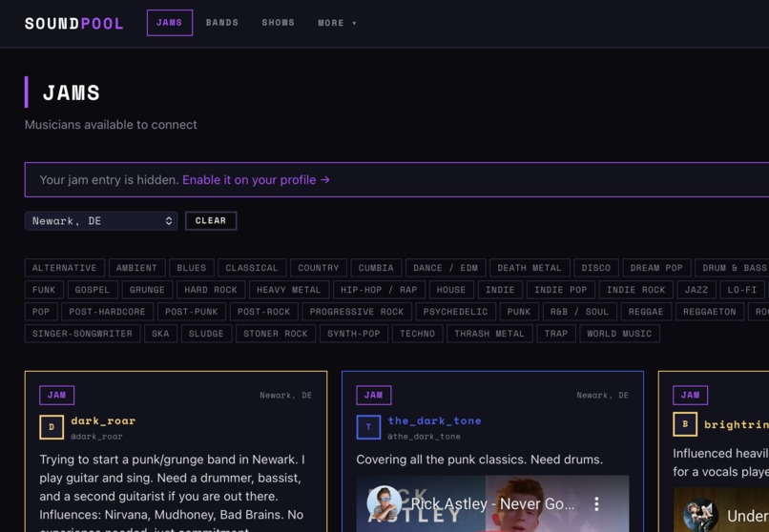
Task: Toggle the Disco genre tag
Action: 596,268
